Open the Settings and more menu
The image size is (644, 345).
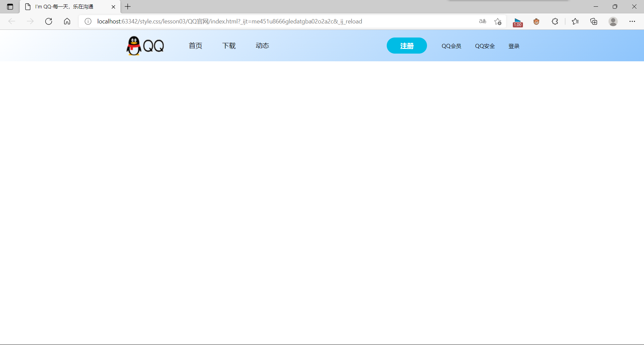[633, 21]
